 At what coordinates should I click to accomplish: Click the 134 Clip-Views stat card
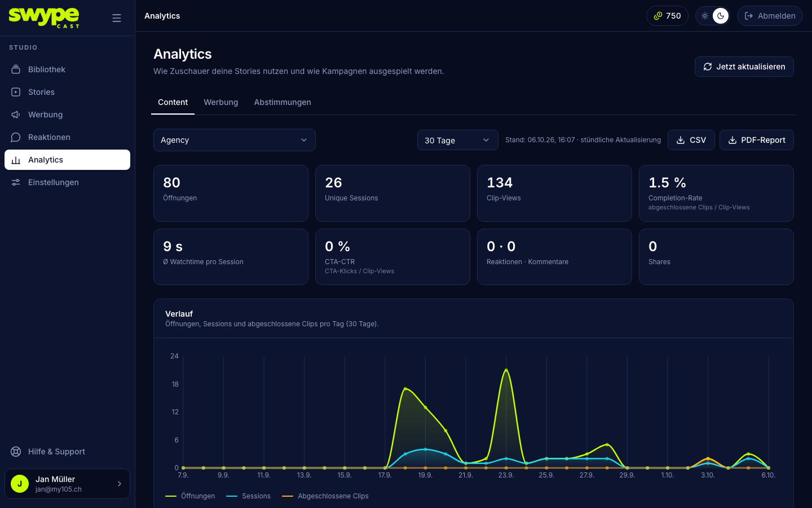coord(554,193)
